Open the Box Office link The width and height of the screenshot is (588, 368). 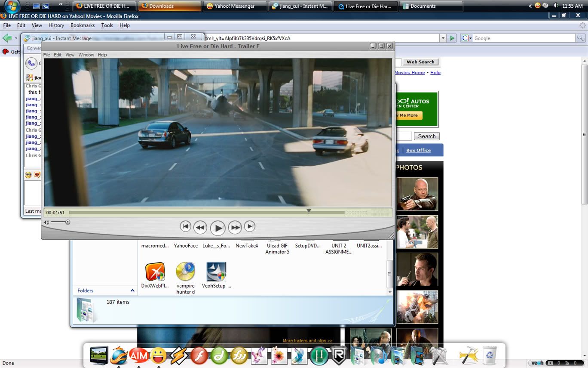pos(418,150)
